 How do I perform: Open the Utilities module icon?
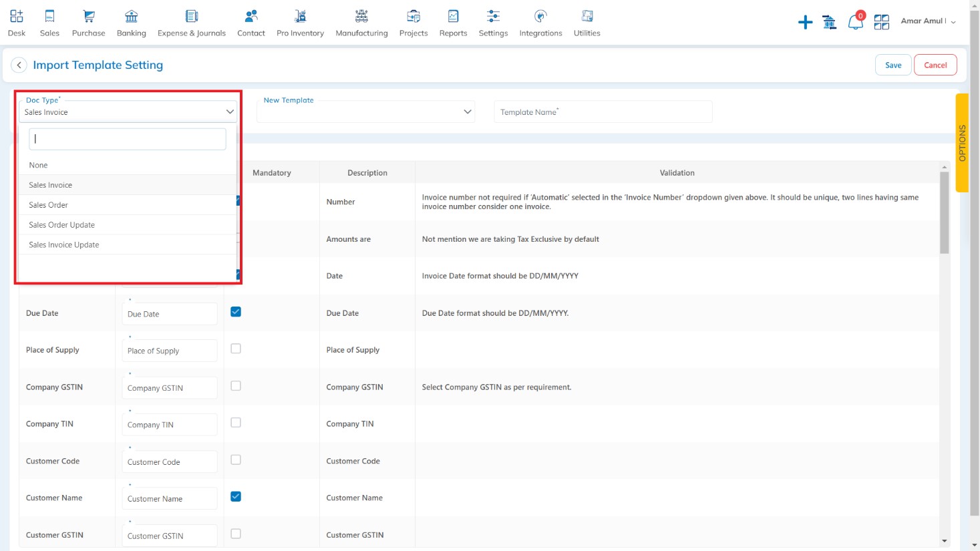pyautogui.click(x=587, y=16)
